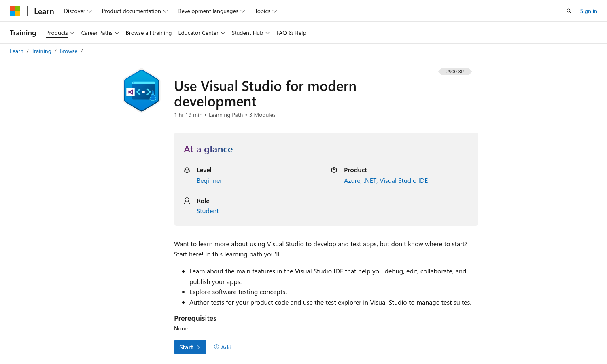Click the Product cube icon
Viewport: 607px width, 364px height.
pyautogui.click(x=334, y=170)
